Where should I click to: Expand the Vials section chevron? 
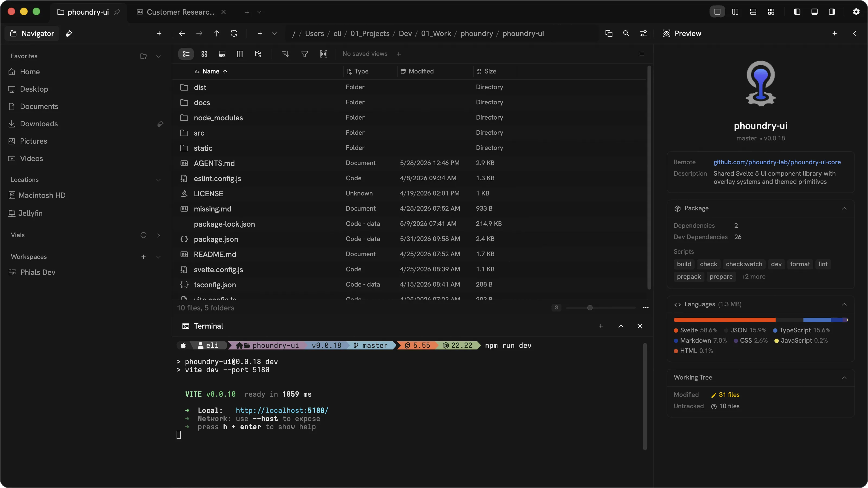point(158,235)
